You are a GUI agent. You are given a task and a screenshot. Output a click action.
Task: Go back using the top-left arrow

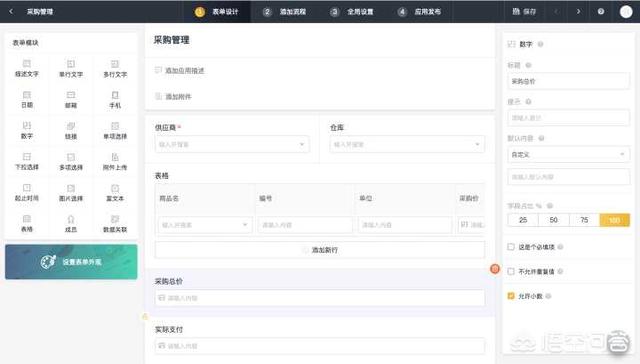(x=11, y=11)
